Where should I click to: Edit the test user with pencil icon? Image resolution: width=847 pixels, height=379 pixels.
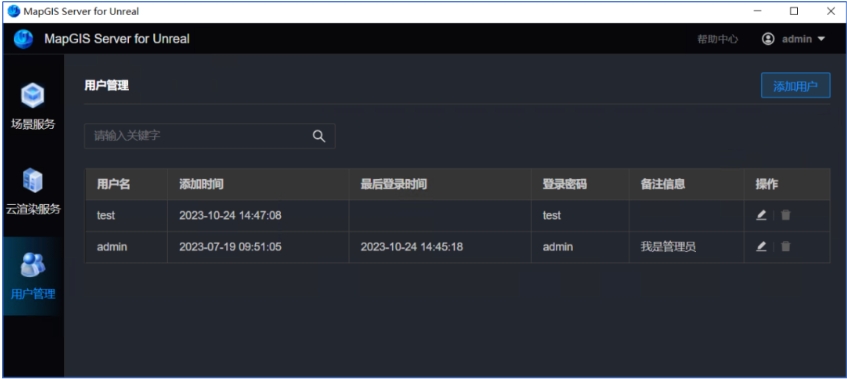coord(761,215)
